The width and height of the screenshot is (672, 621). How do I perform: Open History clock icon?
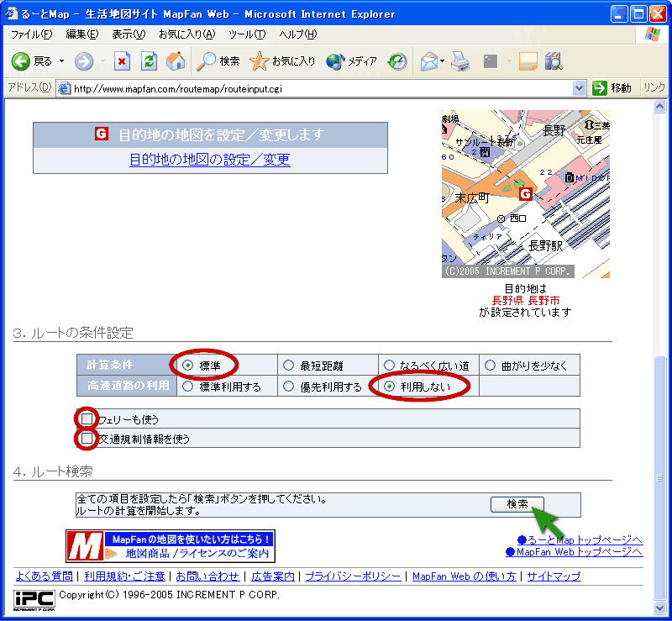397,61
